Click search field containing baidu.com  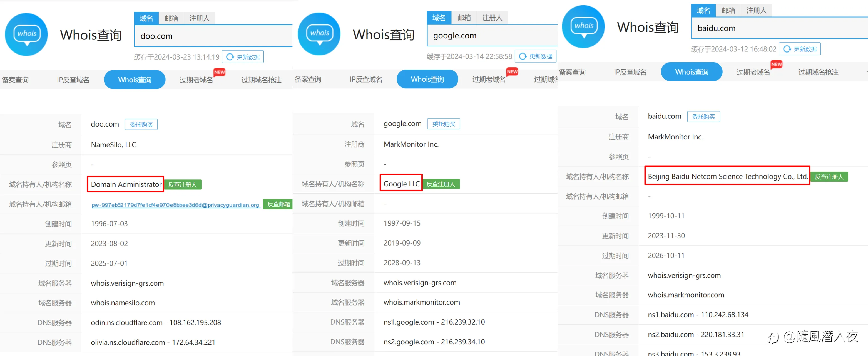tap(779, 28)
